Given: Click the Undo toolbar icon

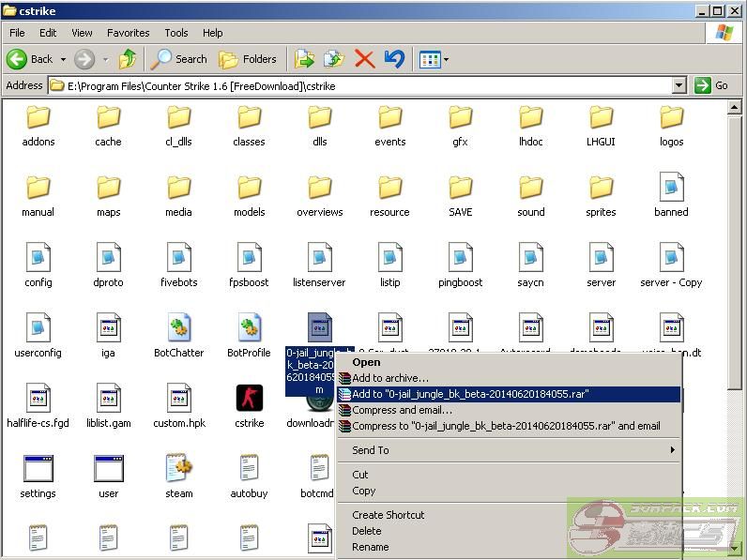Looking at the screenshot, I should [394, 59].
